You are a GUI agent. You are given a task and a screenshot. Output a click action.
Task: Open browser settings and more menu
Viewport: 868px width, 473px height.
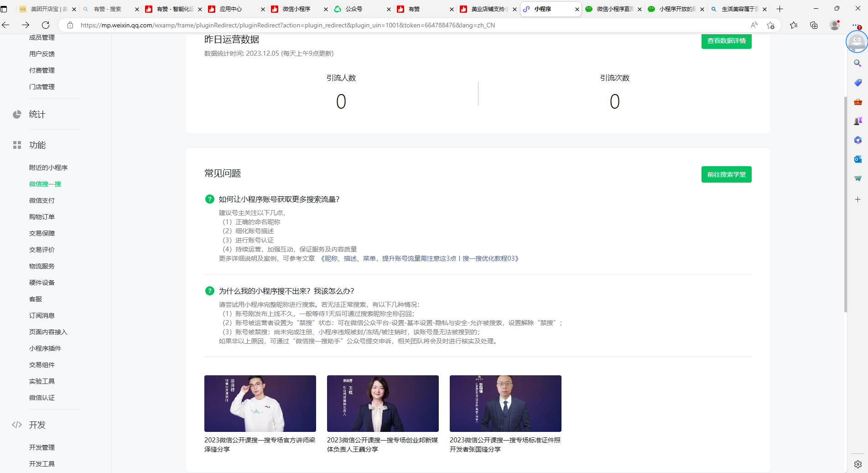click(856, 25)
